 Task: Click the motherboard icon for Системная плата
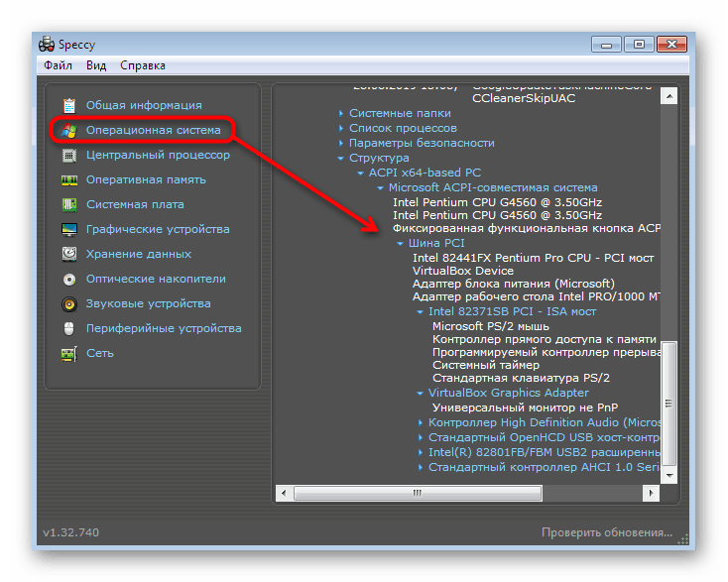69,204
